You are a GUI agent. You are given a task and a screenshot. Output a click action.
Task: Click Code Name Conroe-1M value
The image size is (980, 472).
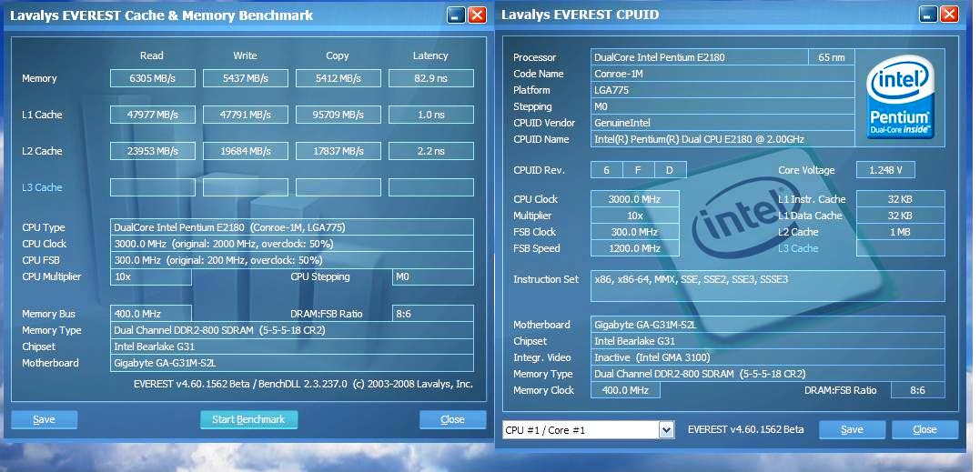click(722, 73)
